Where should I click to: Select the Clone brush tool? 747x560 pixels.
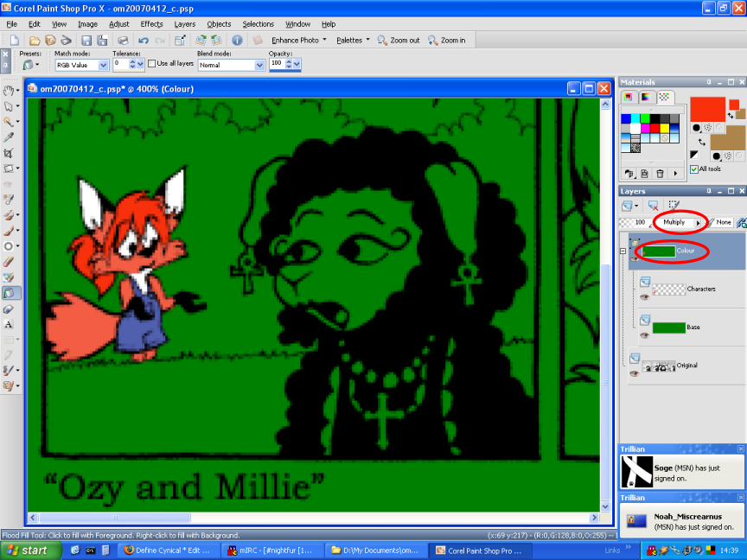coord(8,215)
